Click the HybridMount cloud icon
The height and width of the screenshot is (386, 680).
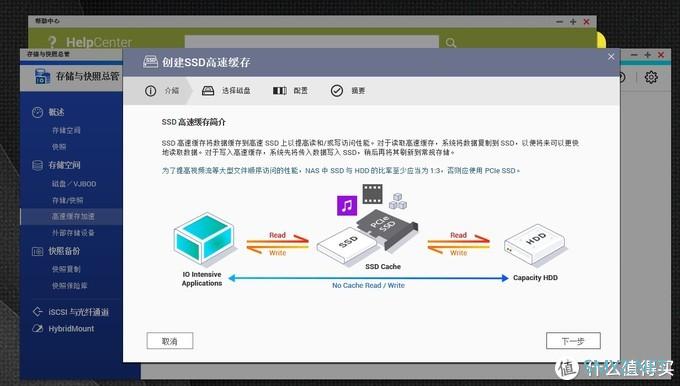tap(38, 328)
